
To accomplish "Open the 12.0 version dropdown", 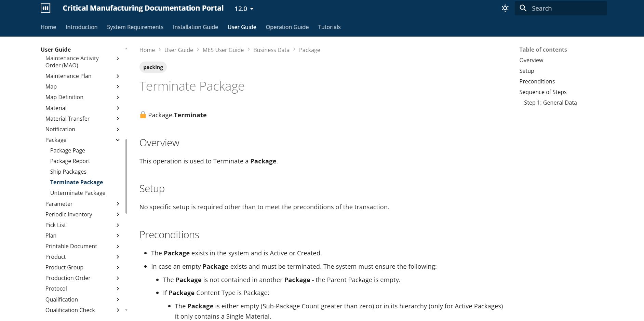I will tap(244, 9).
